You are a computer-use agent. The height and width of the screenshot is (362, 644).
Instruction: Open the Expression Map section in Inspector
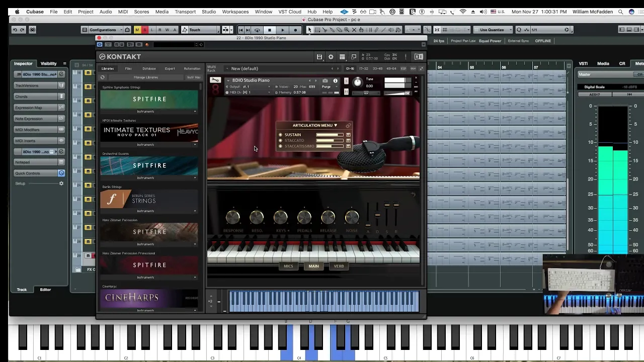[40, 108]
